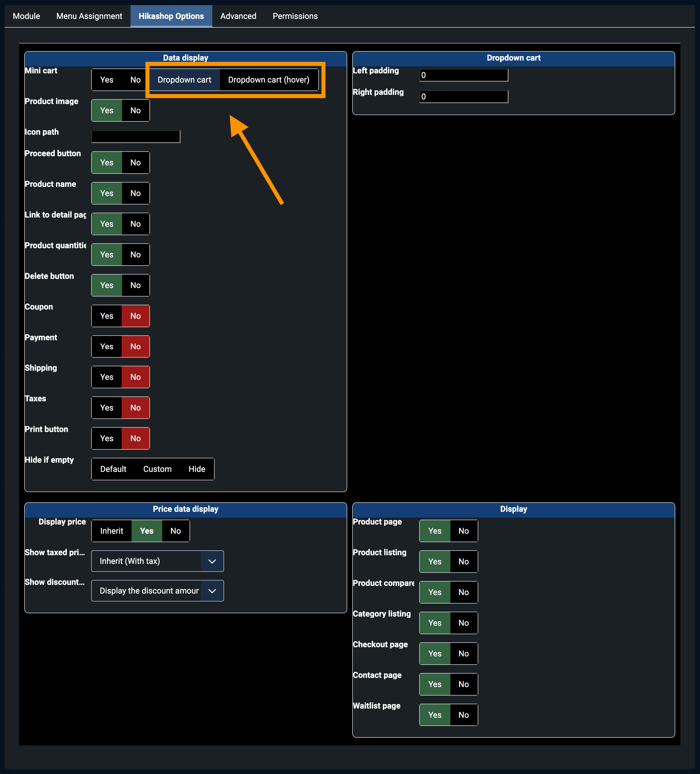
Task: Switch to Menu Assignment tab
Action: [x=89, y=16]
